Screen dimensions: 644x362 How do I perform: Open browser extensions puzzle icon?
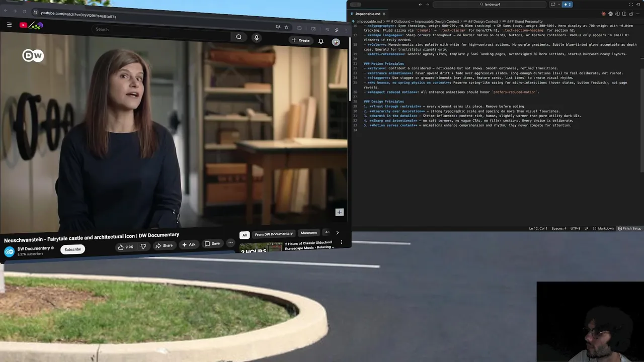point(299,28)
